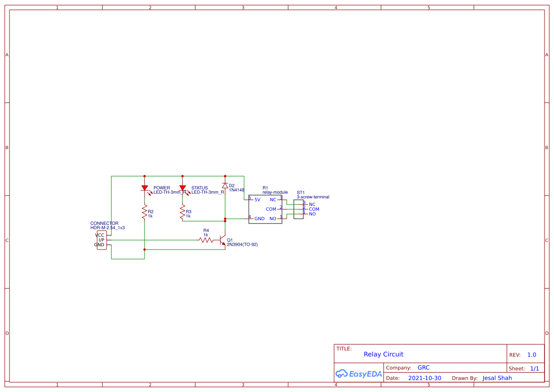The width and height of the screenshot is (554, 392).
Task: Click the REV 1.0 field
Action: [531, 354]
